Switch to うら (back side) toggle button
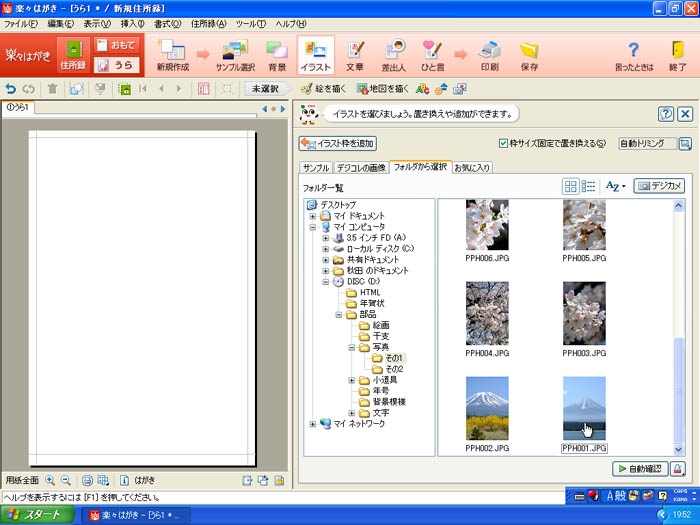The image size is (700, 525). pos(116,65)
